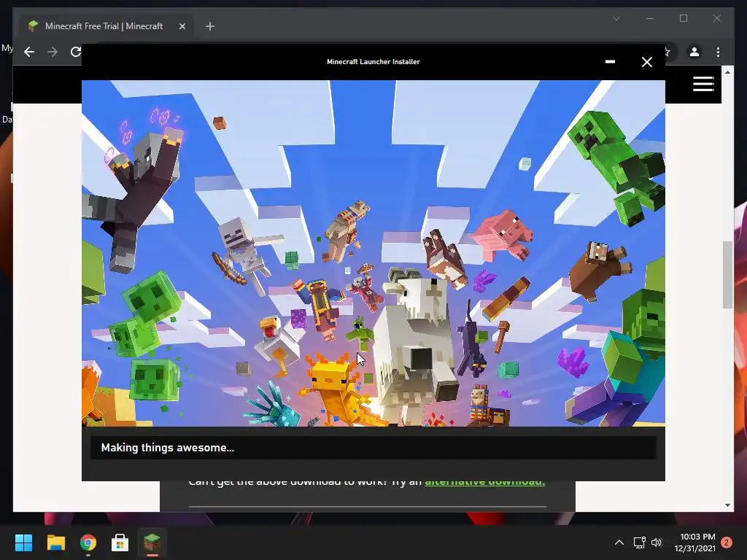Open the network status tray icon

tap(639, 542)
